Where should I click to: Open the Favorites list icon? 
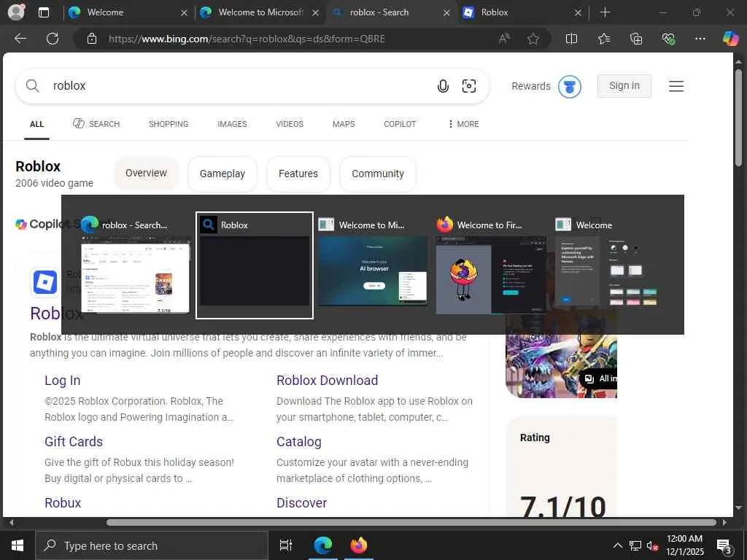click(604, 39)
